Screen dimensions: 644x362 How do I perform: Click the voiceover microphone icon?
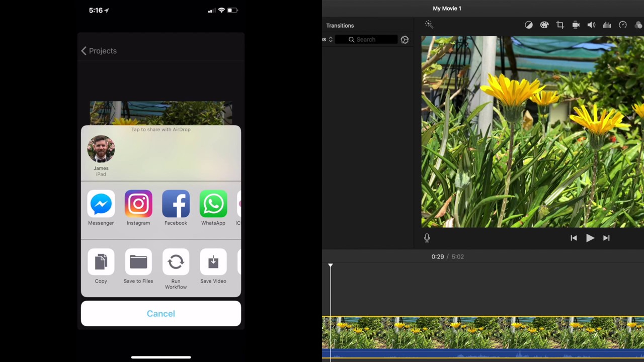click(427, 238)
